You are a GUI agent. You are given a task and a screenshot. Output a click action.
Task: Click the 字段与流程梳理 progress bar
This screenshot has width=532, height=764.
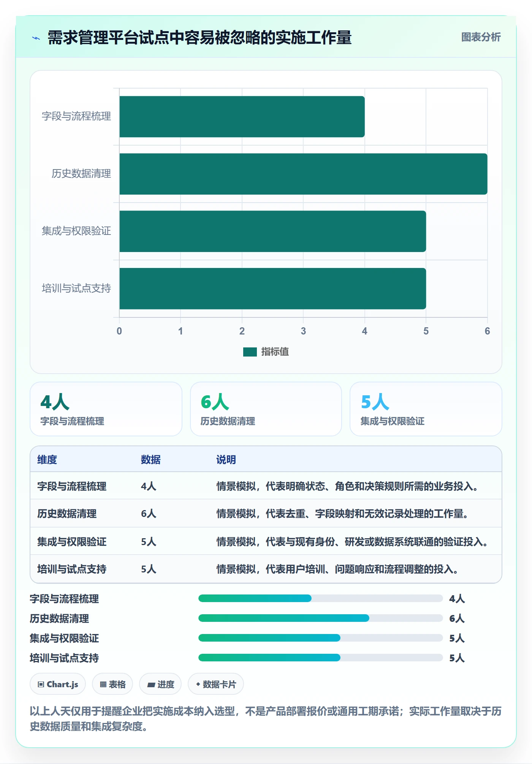click(x=320, y=599)
